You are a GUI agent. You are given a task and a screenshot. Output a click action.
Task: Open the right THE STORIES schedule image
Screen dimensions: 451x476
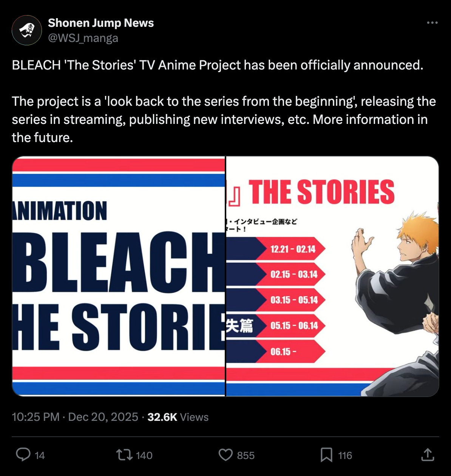332,276
